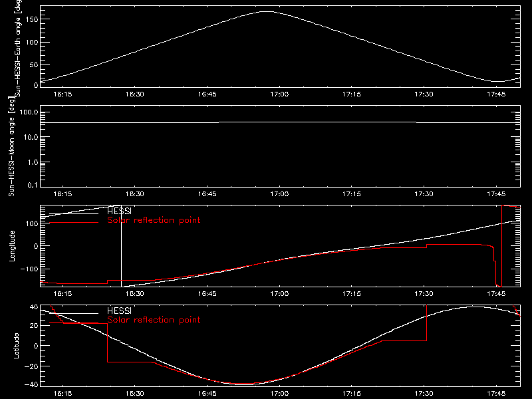
Task: Click the '-100' tick on Longitude axis
Action: 29,269
